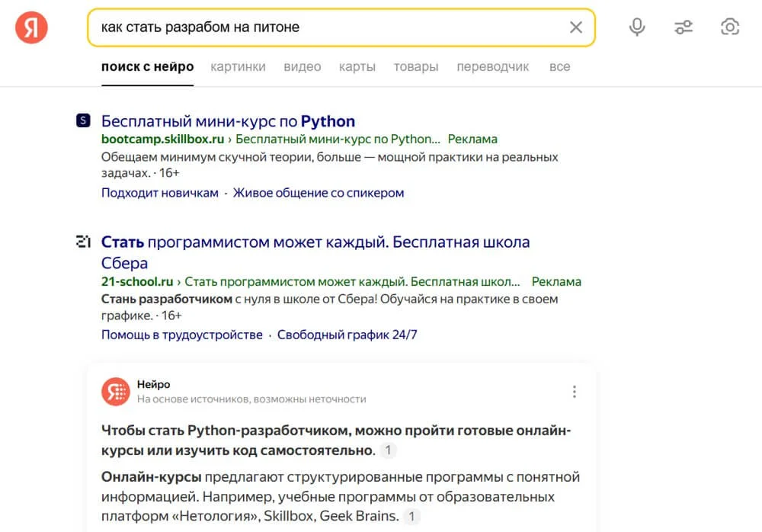Viewport: 762px width, 532px height.
Task: Open Бесплатный мини-курс по Python result
Action: (228, 121)
